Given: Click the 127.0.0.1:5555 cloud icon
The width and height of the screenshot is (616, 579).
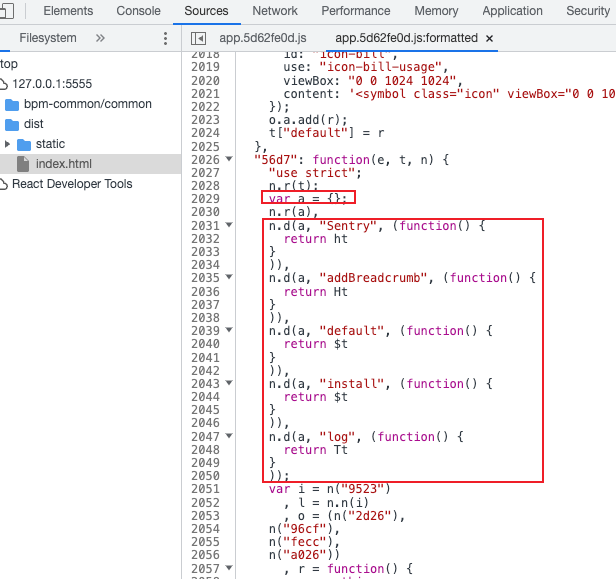Looking at the screenshot, I should click(x=3, y=84).
